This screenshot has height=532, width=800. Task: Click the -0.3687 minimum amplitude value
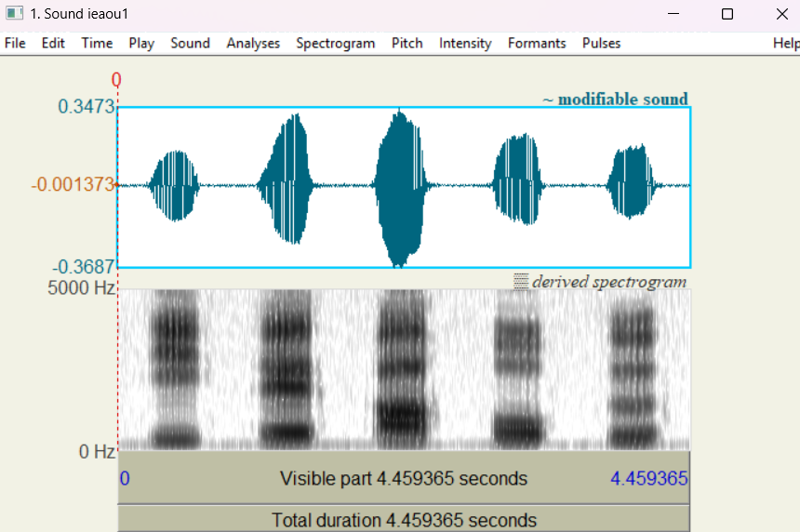pyautogui.click(x=84, y=267)
